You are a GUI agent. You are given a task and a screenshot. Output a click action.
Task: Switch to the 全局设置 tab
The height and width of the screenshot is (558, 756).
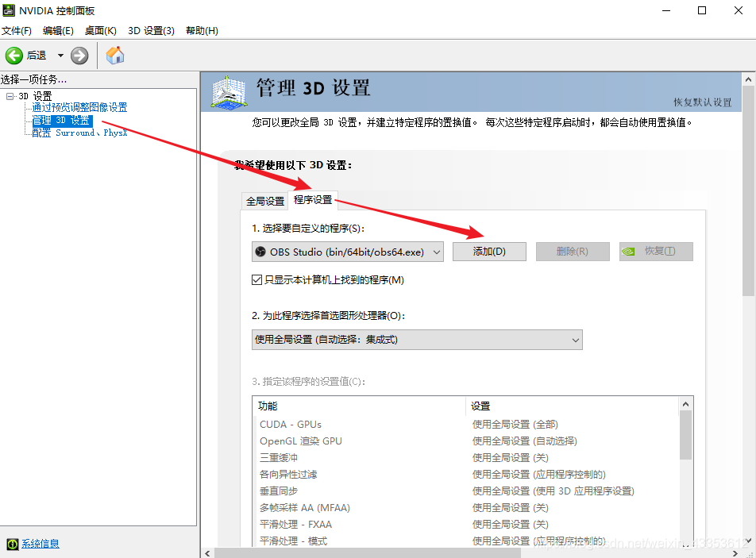coord(265,201)
